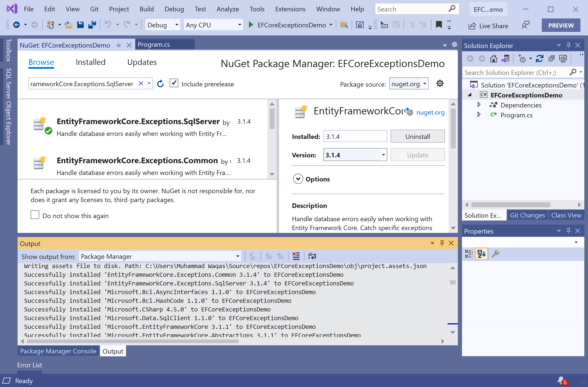This screenshot has width=588, height=387.
Task: Expand the Dependencies tree node
Action: coord(478,105)
